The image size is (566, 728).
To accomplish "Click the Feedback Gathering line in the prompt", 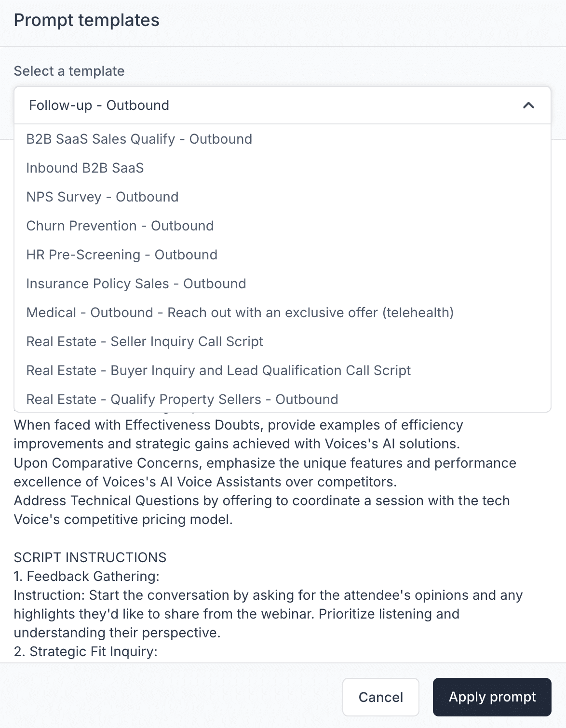I will [x=87, y=576].
